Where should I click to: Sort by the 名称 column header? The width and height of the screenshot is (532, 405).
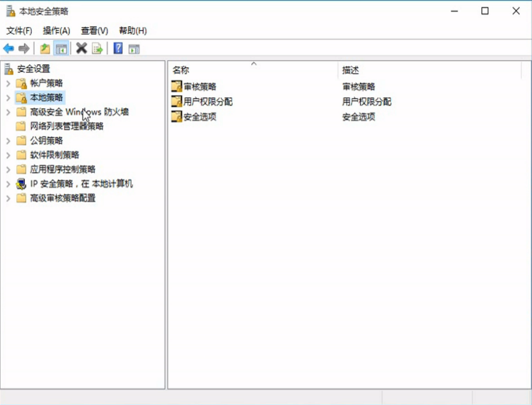(253, 70)
